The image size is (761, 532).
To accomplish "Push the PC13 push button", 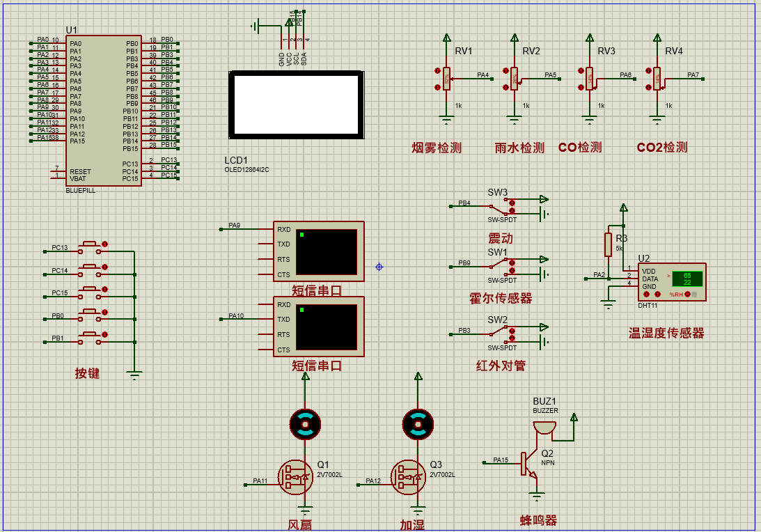I will (x=89, y=247).
